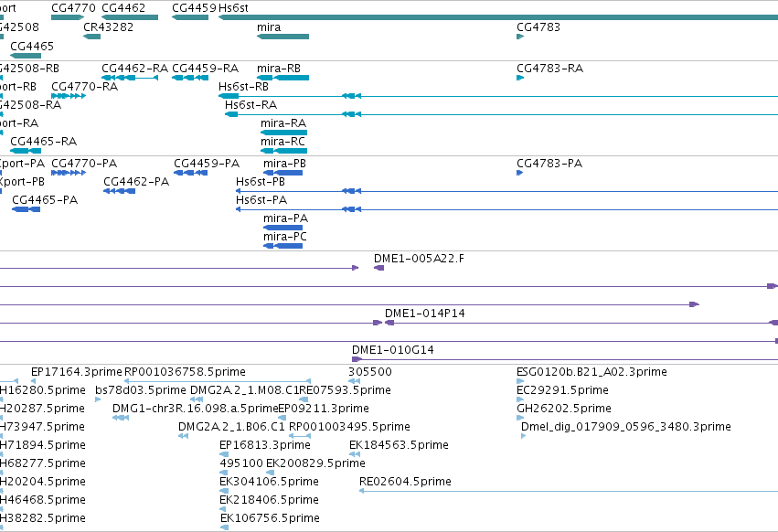
Task: Select the EK304106.5prime label
Action: (x=269, y=482)
